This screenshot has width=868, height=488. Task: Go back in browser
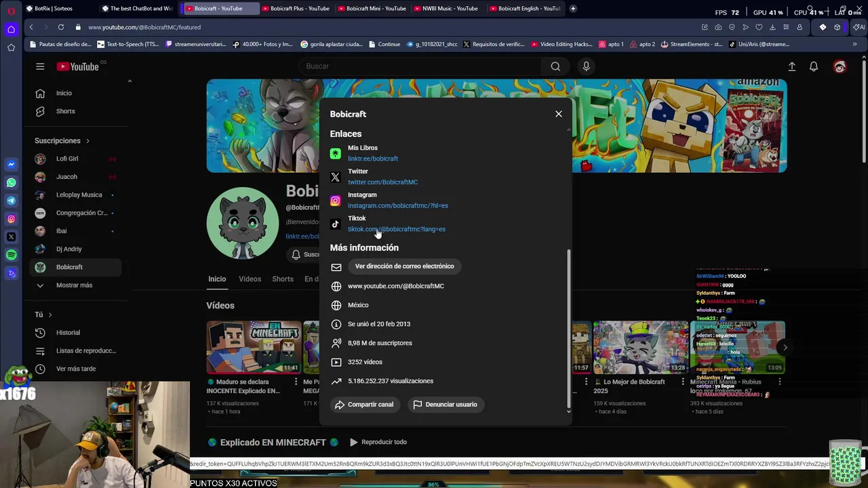point(31,27)
